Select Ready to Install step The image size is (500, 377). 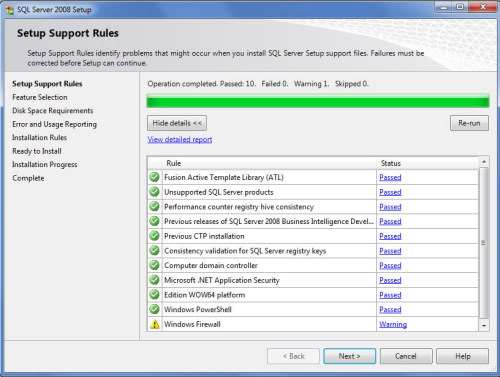click(x=37, y=151)
